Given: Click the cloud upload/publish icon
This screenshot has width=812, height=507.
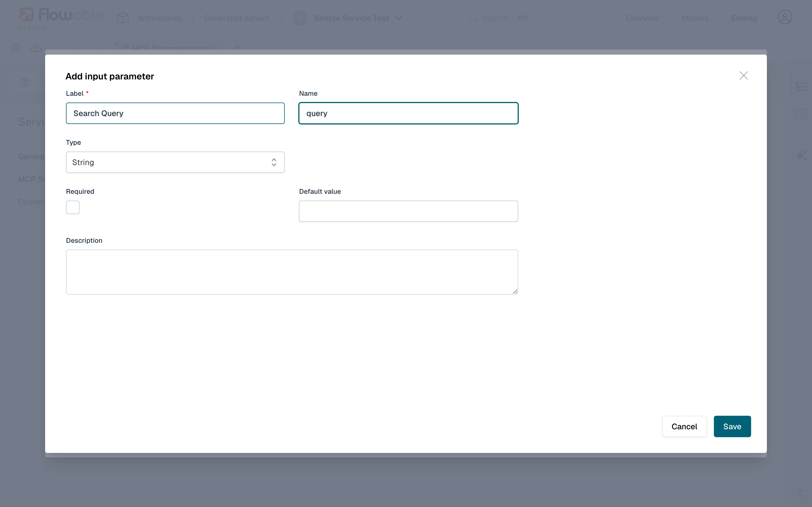Looking at the screenshot, I should (x=36, y=48).
